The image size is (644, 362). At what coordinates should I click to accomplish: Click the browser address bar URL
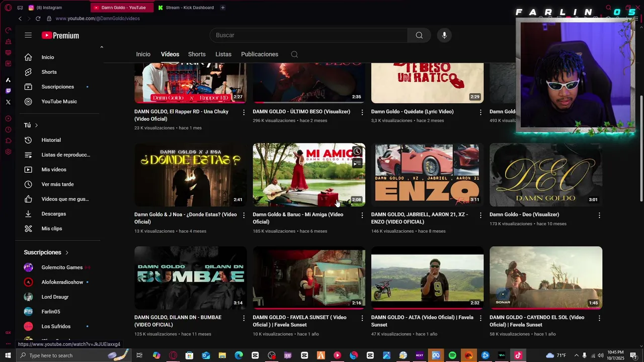tap(98, 19)
